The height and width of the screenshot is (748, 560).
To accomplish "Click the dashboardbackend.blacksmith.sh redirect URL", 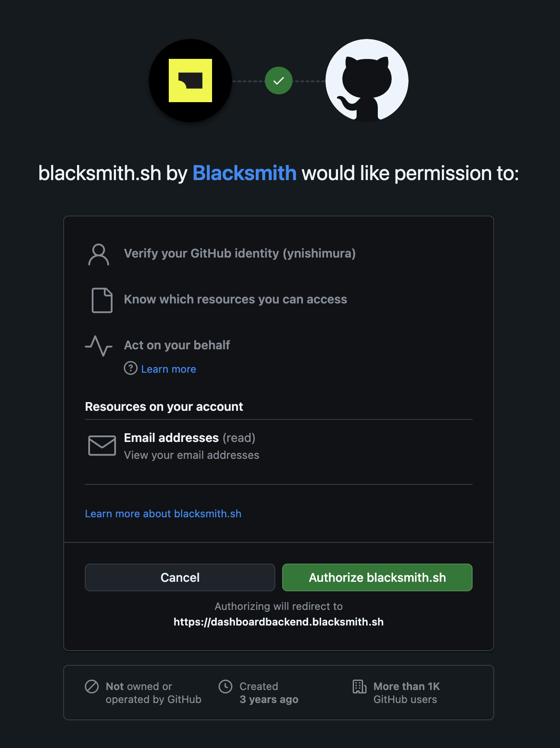I will [279, 622].
